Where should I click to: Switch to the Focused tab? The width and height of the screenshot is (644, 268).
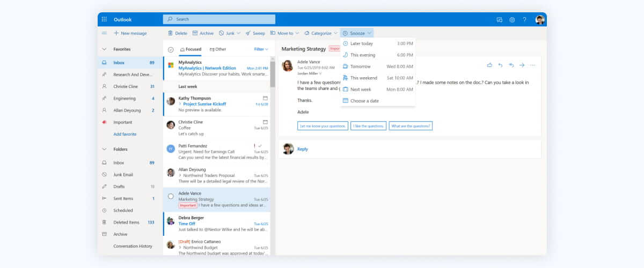[x=191, y=49]
